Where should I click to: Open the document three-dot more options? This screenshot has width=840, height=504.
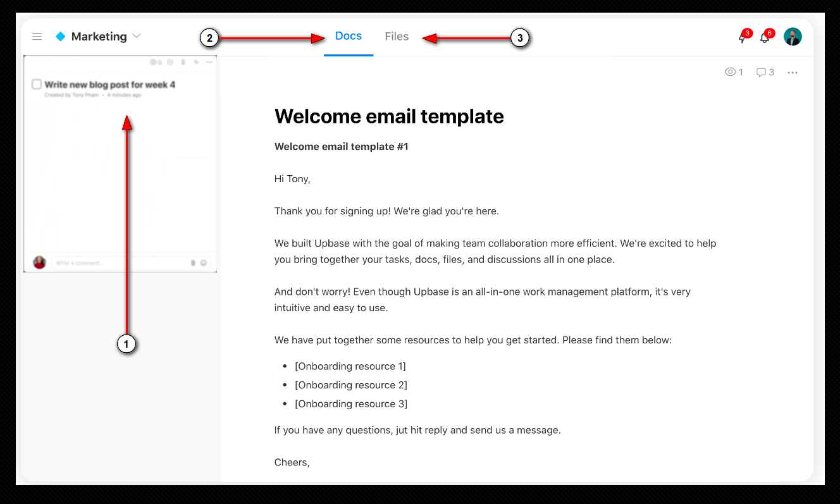coord(793,73)
